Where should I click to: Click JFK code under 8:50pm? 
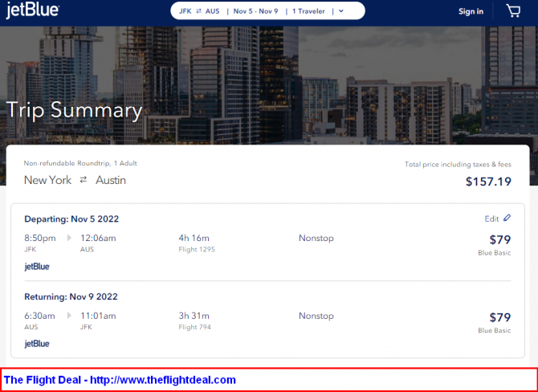point(31,250)
